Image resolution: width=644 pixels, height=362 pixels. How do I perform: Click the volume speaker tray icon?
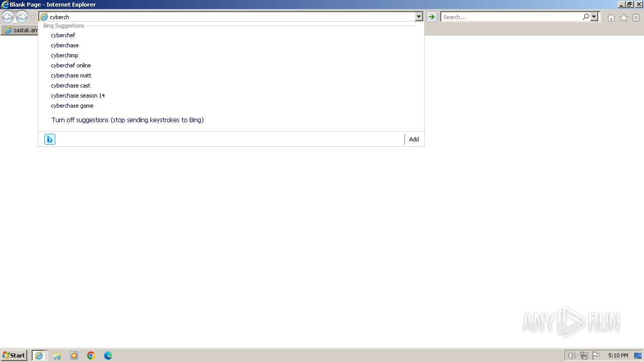572,355
